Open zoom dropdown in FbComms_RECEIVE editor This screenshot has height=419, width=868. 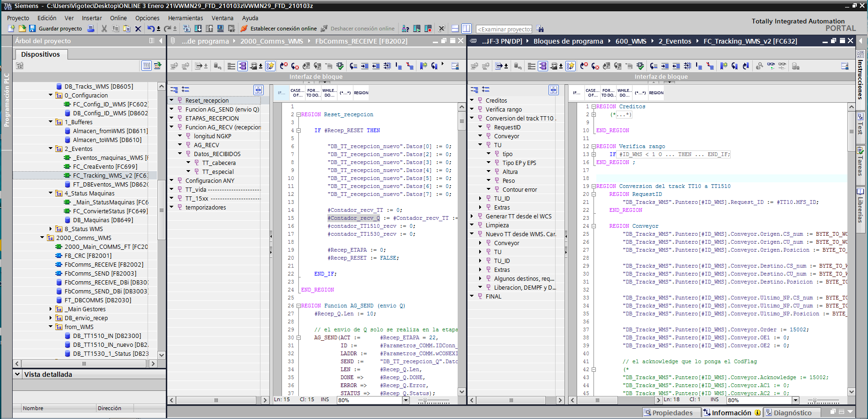coord(406,400)
